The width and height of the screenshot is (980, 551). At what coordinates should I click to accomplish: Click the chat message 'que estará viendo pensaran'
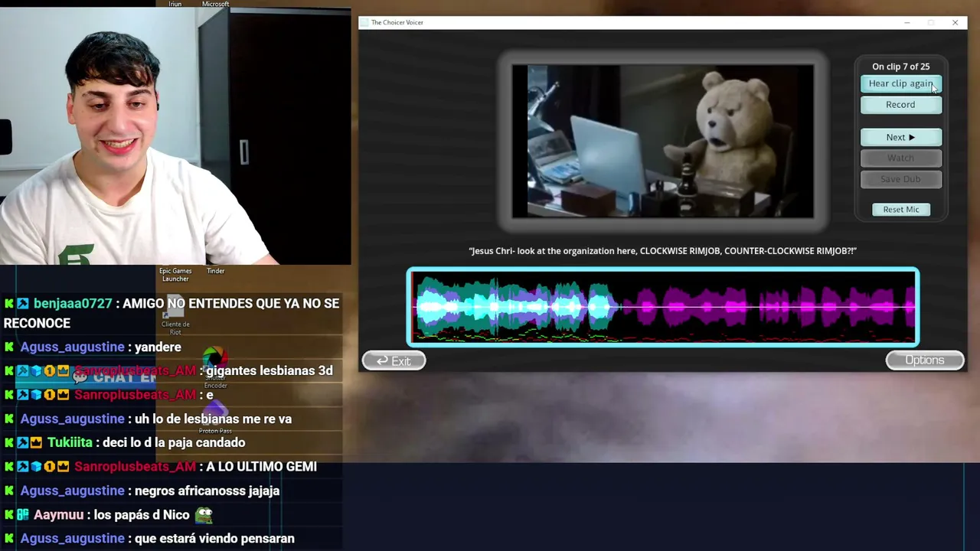click(x=214, y=539)
